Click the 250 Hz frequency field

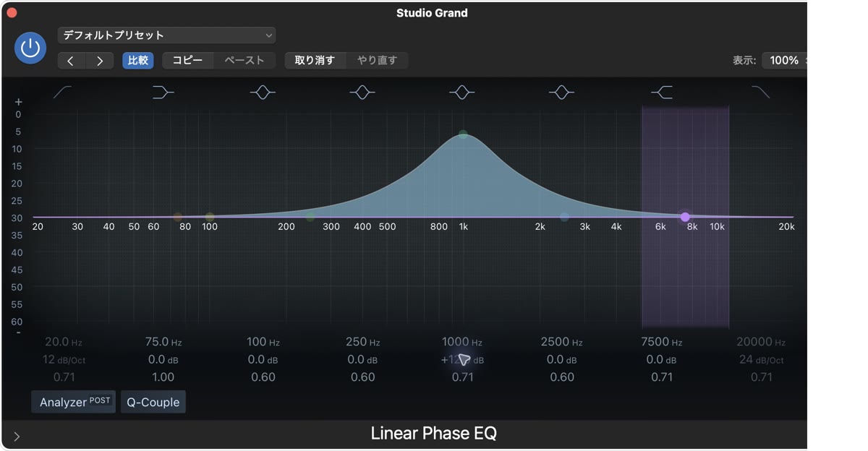pos(363,342)
